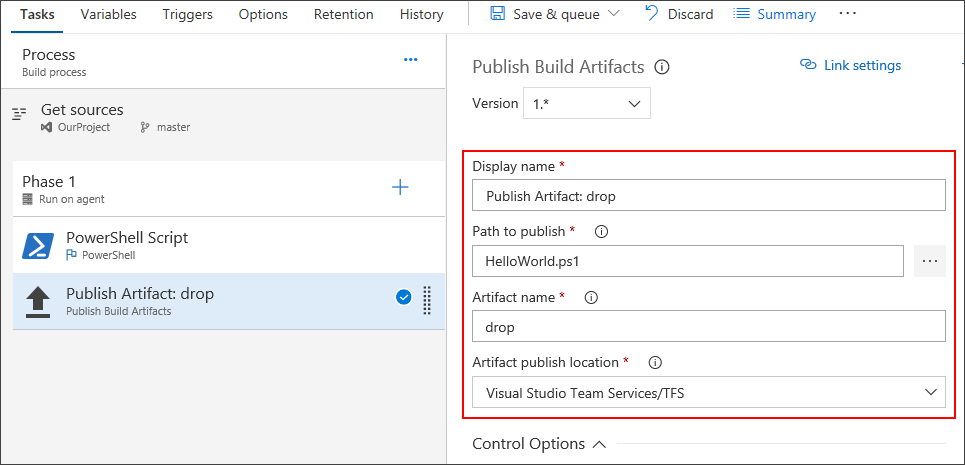Click the Discard button
Screen dimensions: 965x465
tap(679, 14)
